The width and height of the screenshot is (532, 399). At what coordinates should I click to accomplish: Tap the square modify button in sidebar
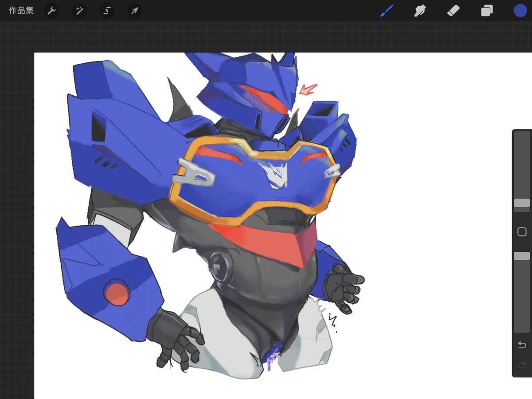tap(522, 231)
